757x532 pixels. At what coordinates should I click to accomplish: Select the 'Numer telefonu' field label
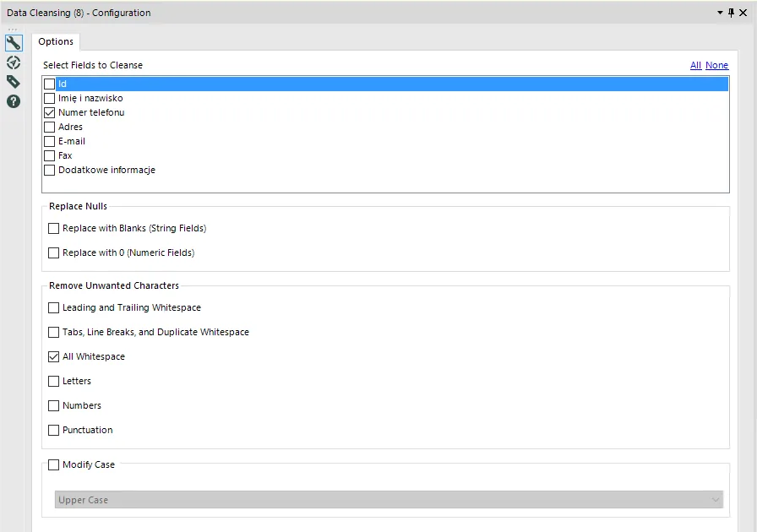(91, 112)
